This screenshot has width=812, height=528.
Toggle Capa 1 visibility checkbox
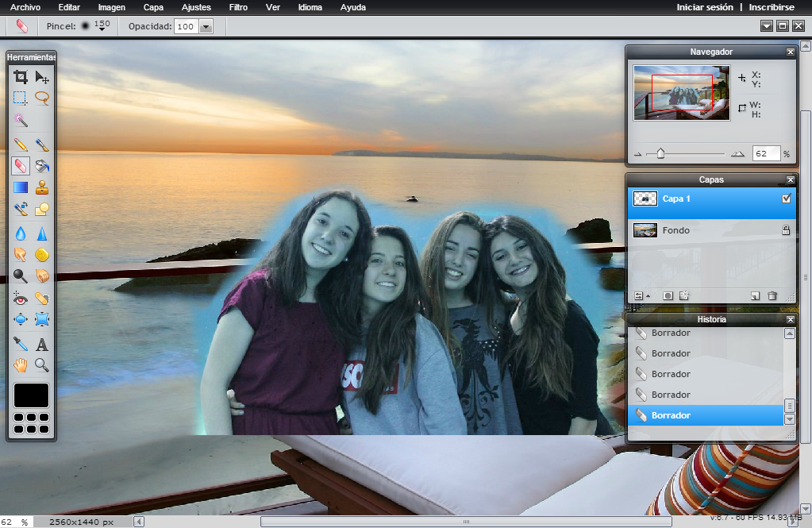tap(786, 198)
